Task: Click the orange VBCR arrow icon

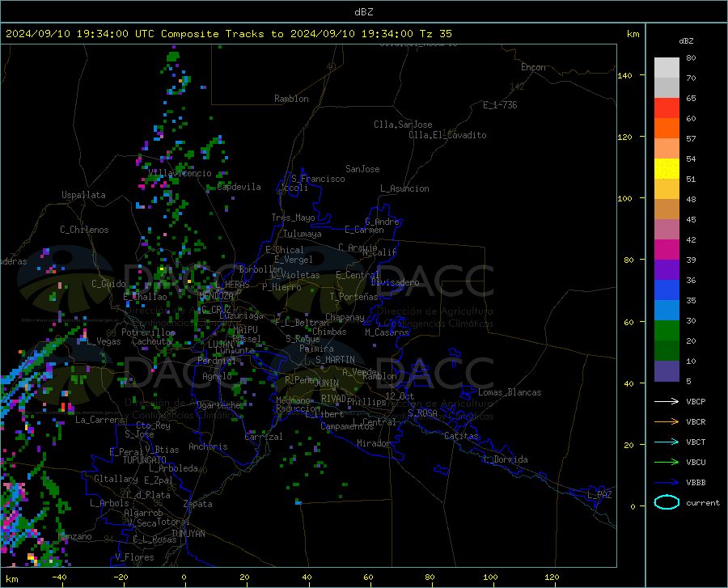Action: 667,421
